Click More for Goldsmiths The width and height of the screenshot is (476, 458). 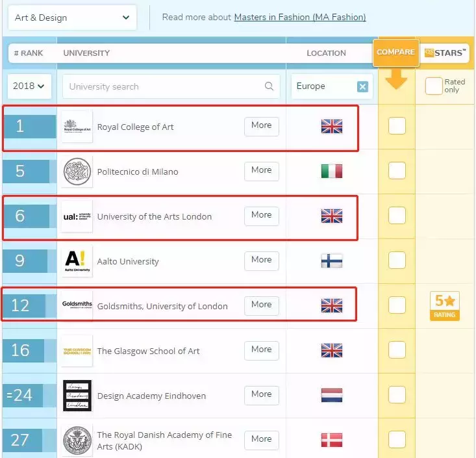point(261,306)
